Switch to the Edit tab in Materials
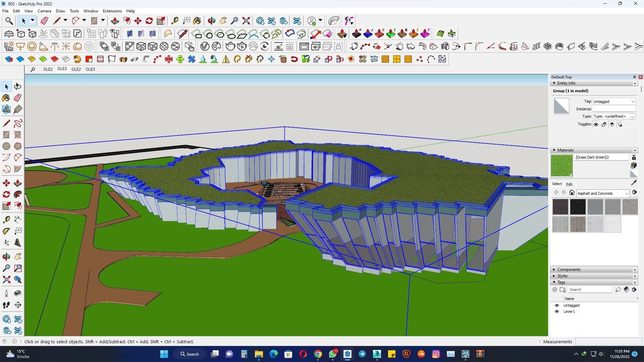Viewport: 644px width, 362px height. tap(569, 184)
